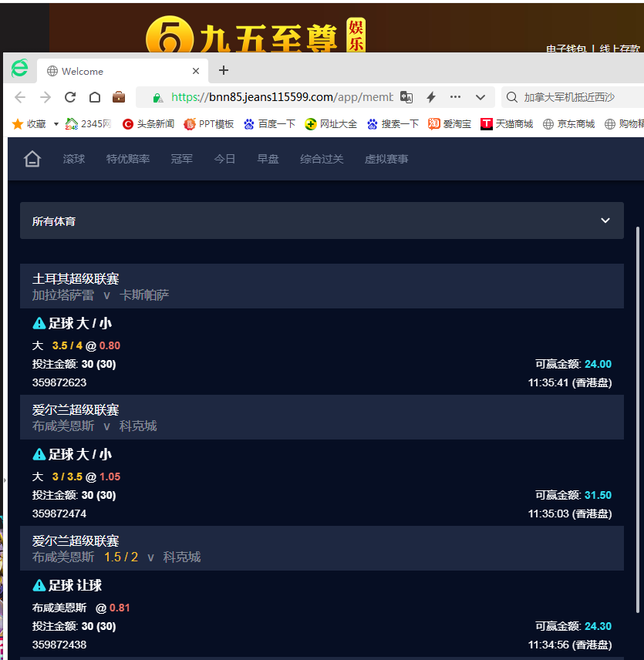Viewport: 644px width, 660px height.
Task: Switch to the 滚球 menu
Action: coord(74,159)
